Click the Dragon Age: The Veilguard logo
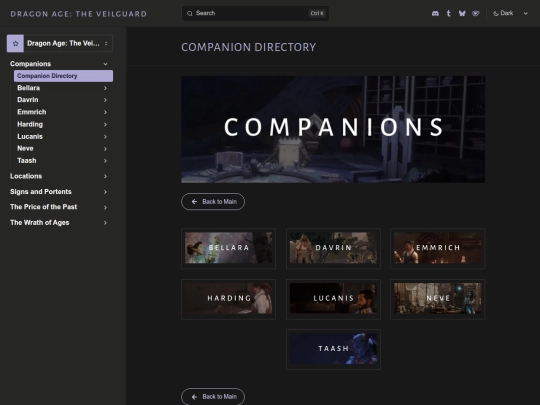Viewport: 540px width, 405px height. click(x=79, y=14)
